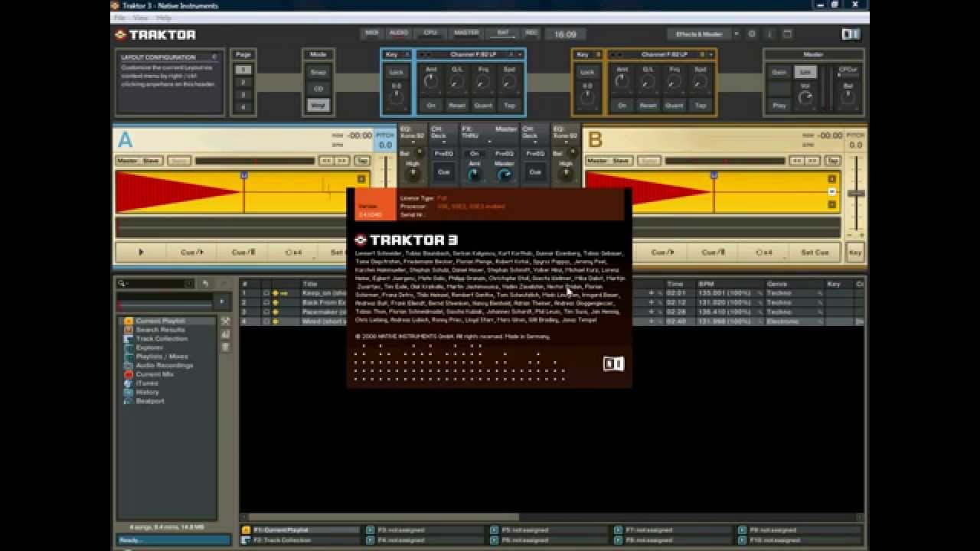The width and height of the screenshot is (980, 551).
Task: Open the Help menu
Action: click(x=164, y=18)
